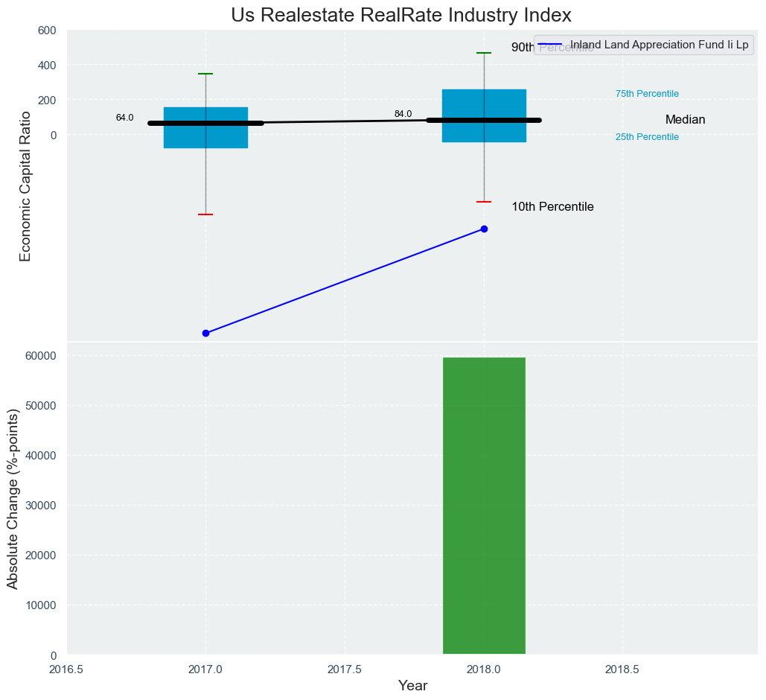Screen dimensions: 766x700
Task: Click the 'Economic Capital Ratio' axis label
Action: [25, 185]
